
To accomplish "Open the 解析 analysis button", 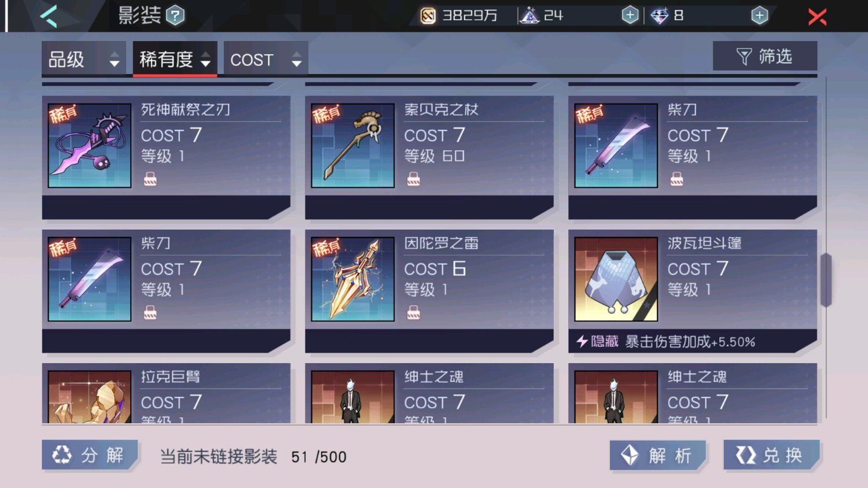I will pos(658,456).
